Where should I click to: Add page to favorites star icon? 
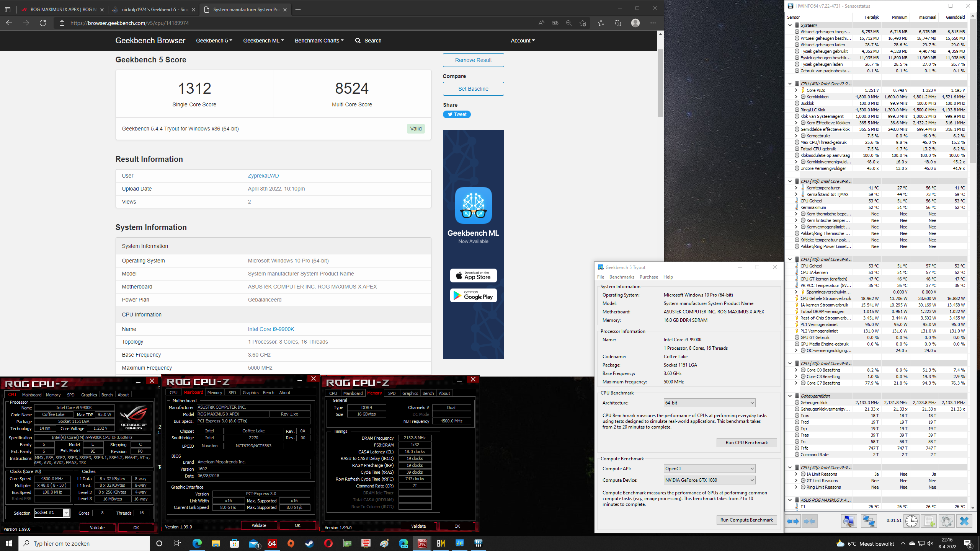[x=583, y=23]
